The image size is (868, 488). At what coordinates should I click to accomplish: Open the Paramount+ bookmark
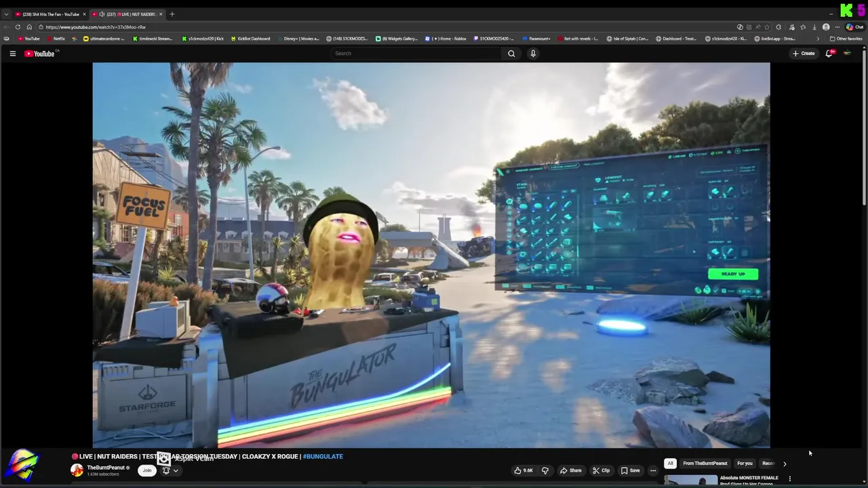tap(536, 39)
